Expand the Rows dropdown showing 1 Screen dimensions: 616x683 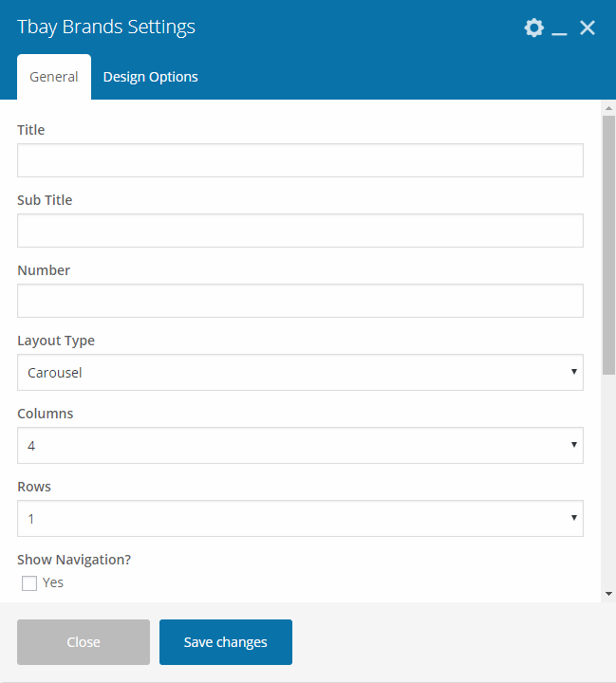[x=300, y=519]
